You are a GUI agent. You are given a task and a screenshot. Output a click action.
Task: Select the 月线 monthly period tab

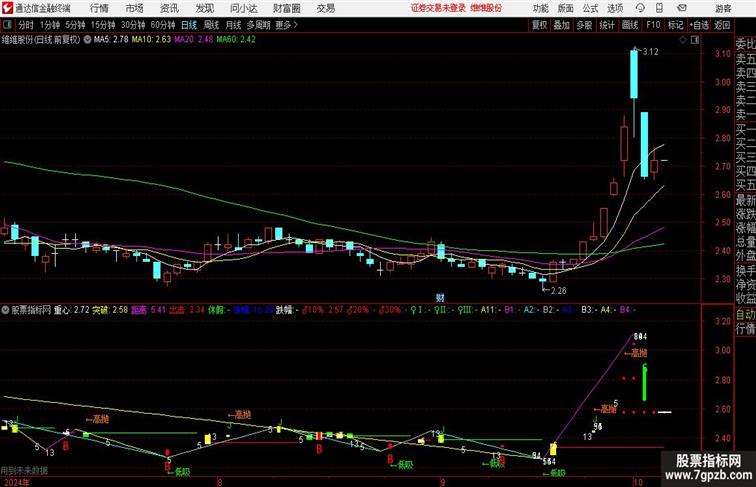(x=233, y=25)
